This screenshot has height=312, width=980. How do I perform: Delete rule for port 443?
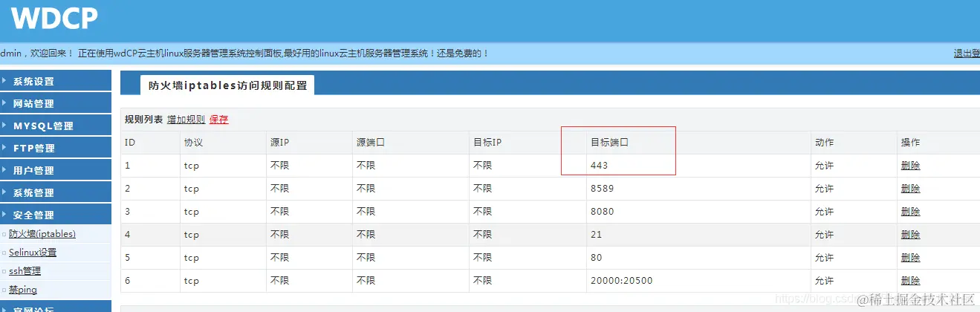[910, 166]
